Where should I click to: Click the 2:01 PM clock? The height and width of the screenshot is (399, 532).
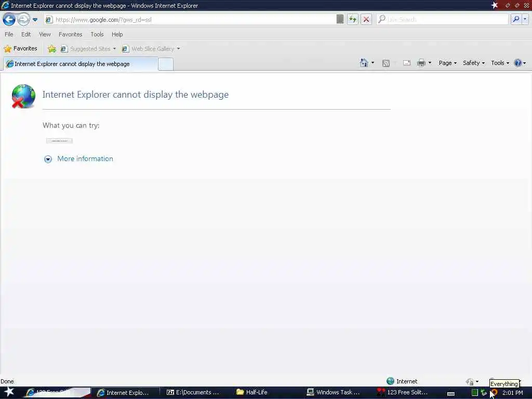[x=512, y=393]
